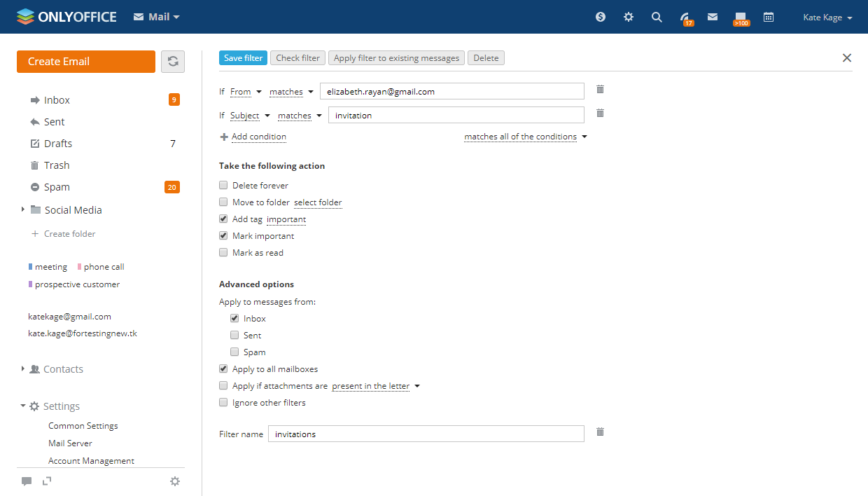Open the talk chat icon bottom left
Viewport: 868px width, 496px height.
(27, 481)
